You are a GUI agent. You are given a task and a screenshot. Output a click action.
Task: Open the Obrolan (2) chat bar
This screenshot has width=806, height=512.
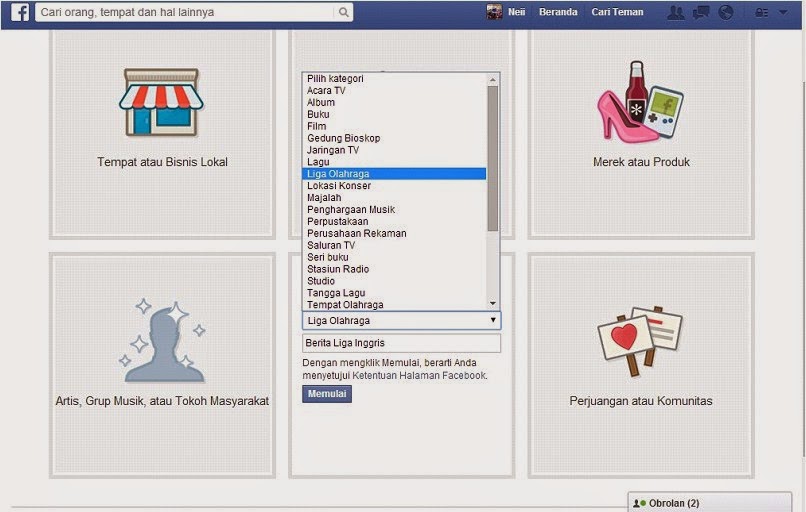[709, 503]
